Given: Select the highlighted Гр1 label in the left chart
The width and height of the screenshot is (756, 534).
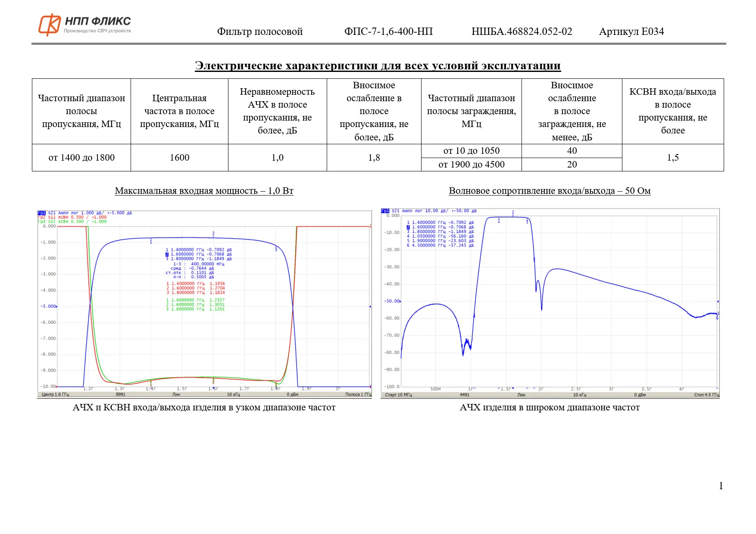Looking at the screenshot, I should (x=41, y=213).
